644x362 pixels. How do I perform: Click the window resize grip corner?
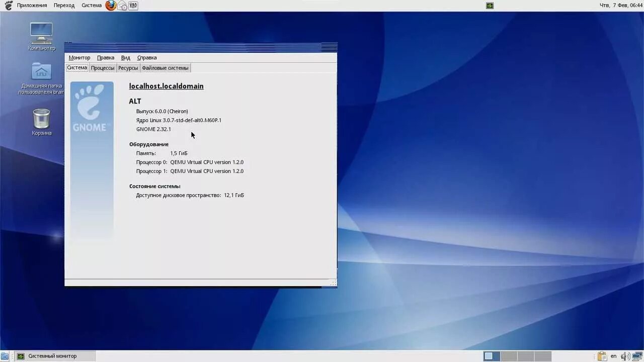coord(333,283)
